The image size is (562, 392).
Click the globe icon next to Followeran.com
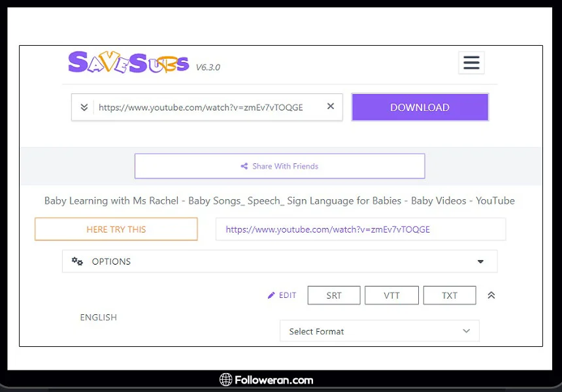(x=225, y=380)
